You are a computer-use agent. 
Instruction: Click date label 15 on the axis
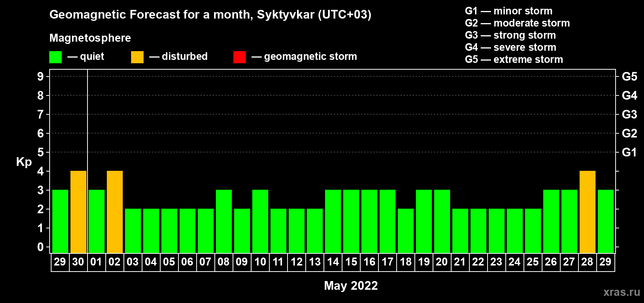tap(351, 262)
